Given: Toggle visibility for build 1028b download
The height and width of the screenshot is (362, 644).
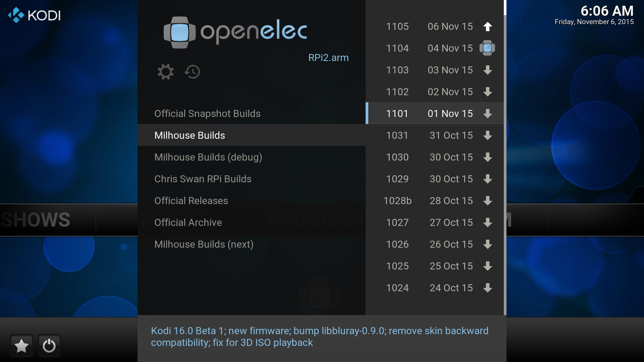Looking at the screenshot, I should tap(487, 201).
